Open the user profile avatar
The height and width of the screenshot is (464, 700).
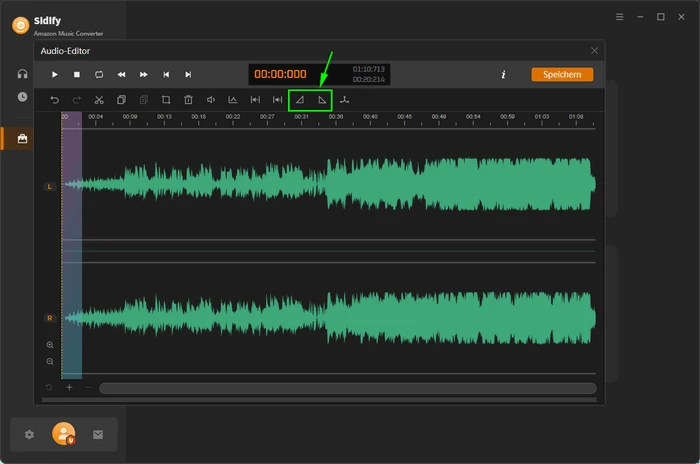point(63,434)
